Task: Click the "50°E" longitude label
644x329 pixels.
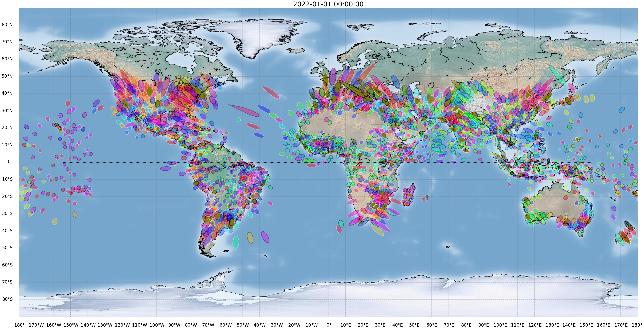Action: click(x=415, y=325)
